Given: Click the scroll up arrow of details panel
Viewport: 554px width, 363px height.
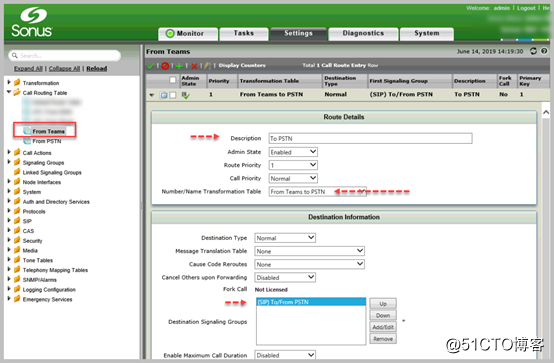Looking at the screenshot, I should pos(546,112).
